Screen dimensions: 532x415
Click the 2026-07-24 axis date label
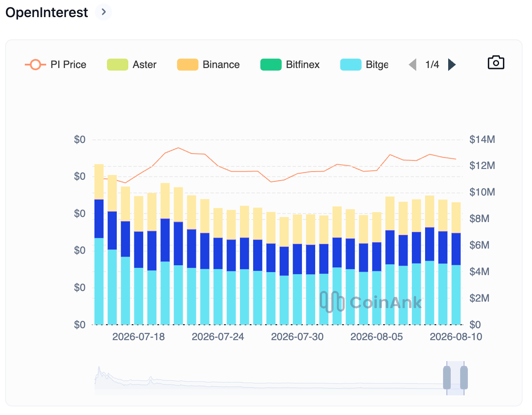(218, 337)
